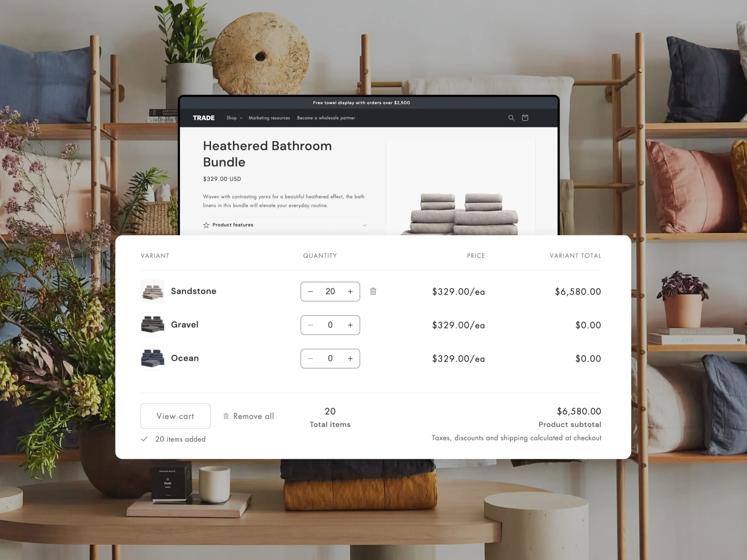Click the Remove all trash icon
The image size is (747, 560).
[x=226, y=416]
